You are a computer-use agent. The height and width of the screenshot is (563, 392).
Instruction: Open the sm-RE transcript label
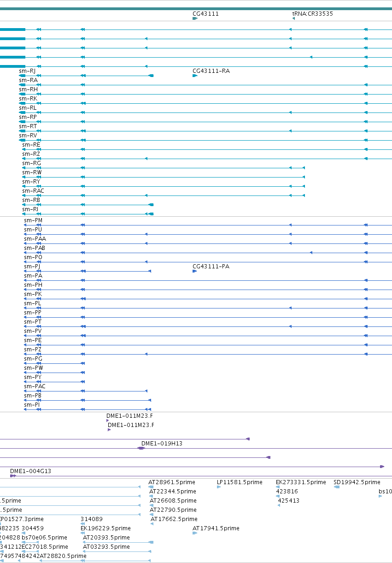31,145
